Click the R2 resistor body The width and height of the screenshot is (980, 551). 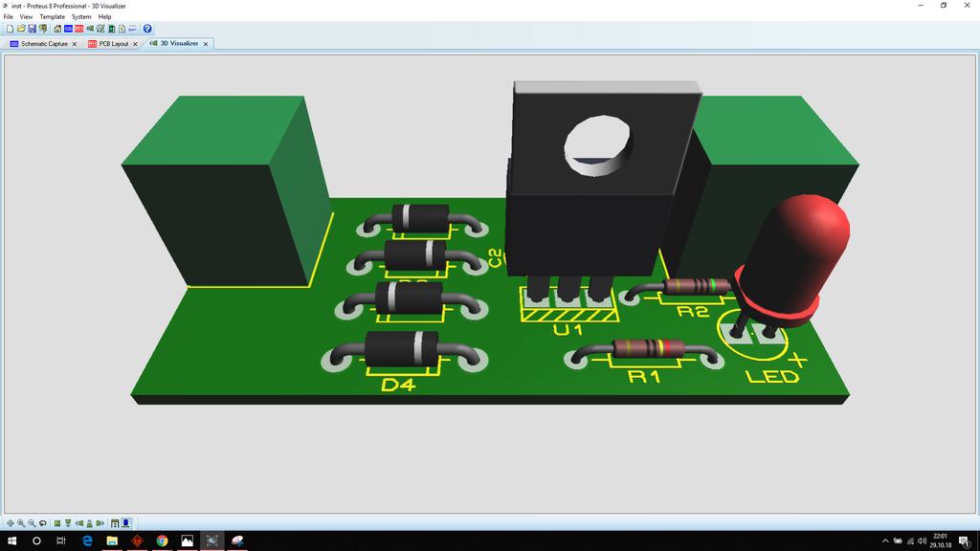click(x=696, y=287)
